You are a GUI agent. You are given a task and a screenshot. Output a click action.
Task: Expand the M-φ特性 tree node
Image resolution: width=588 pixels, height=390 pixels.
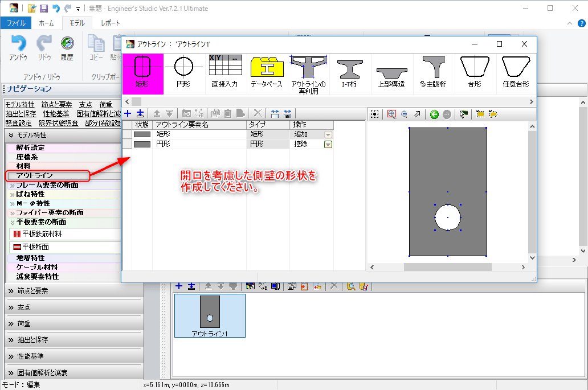13,204
